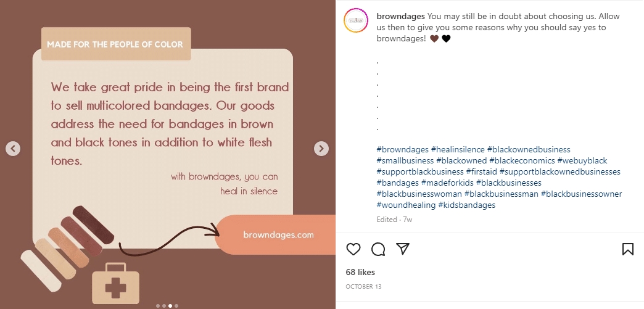This screenshot has width=644, height=309.
Task: Like the post with the heart icon
Action: 353,249
